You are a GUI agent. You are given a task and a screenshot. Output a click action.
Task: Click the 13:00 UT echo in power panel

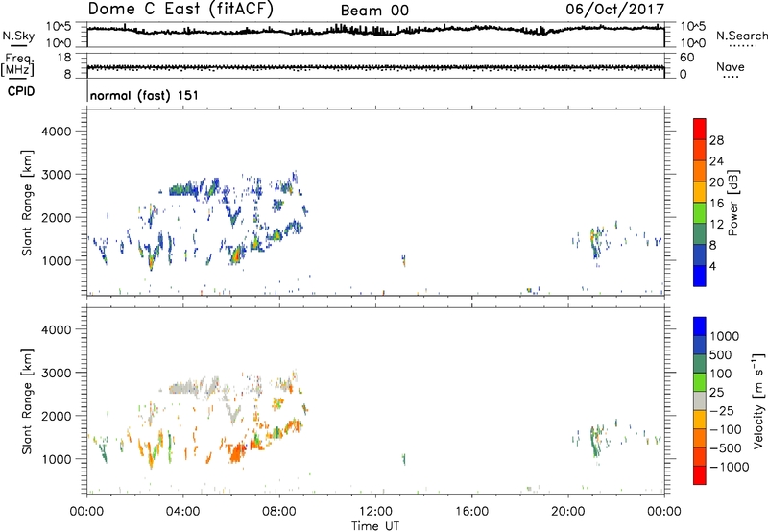click(403, 260)
